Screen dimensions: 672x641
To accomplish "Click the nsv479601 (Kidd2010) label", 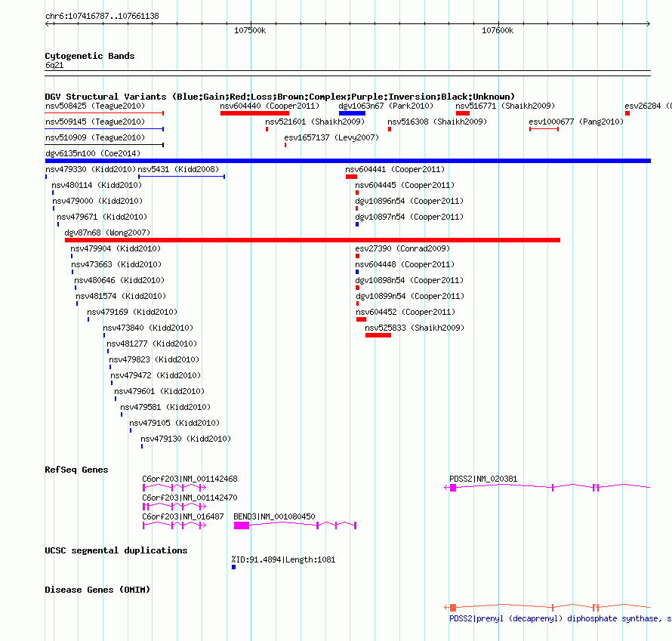I will (159, 391).
